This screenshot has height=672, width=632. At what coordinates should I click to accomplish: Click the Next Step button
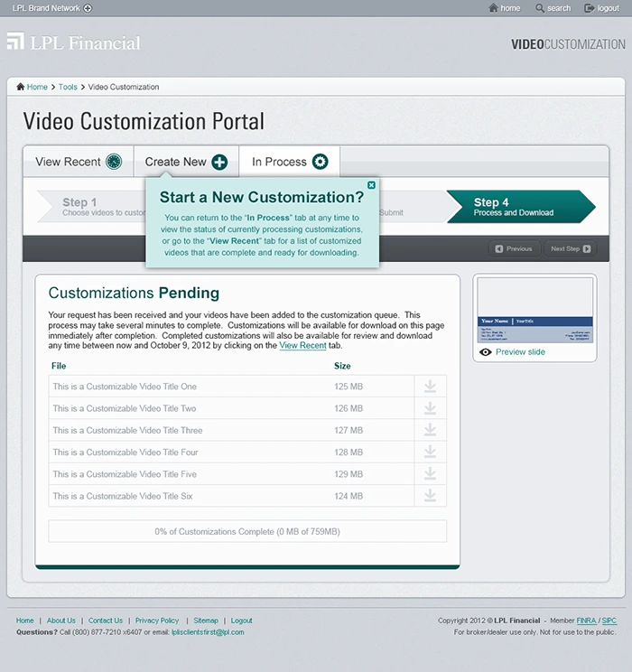coord(571,248)
